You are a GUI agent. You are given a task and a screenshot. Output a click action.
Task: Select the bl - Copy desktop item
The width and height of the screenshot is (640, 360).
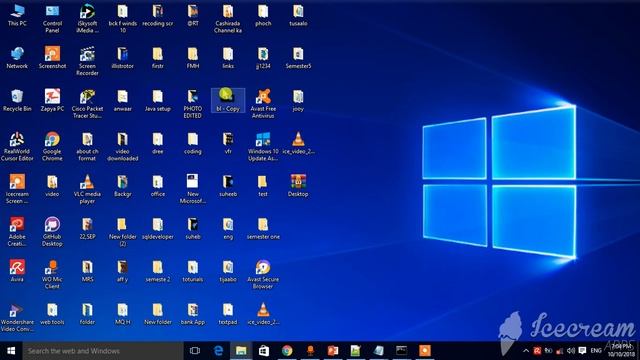click(228, 100)
